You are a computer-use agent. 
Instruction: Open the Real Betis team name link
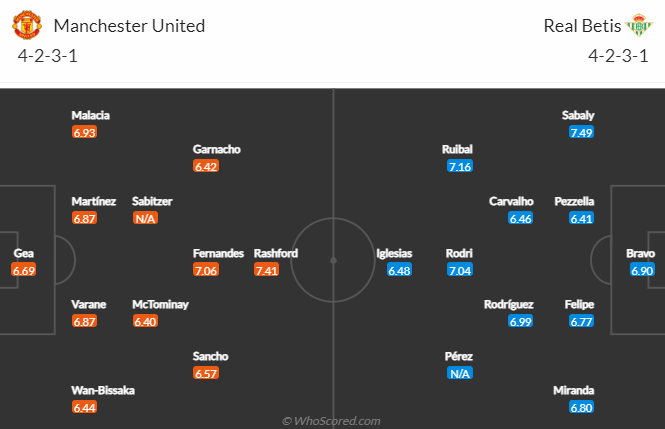pyautogui.click(x=580, y=25)
